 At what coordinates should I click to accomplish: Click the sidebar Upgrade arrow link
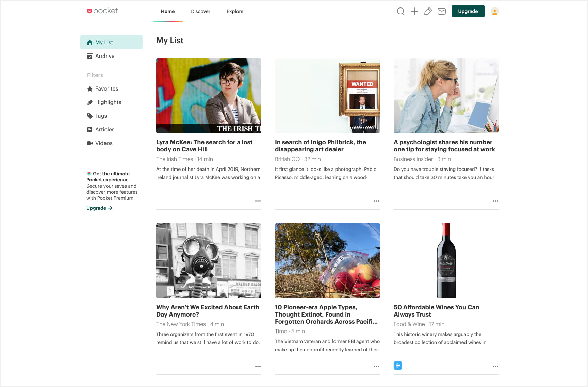point(99,208)
